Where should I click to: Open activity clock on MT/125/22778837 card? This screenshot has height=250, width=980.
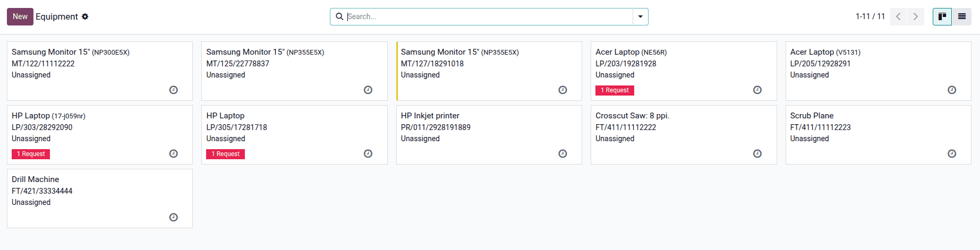click(x=368, y=90)
